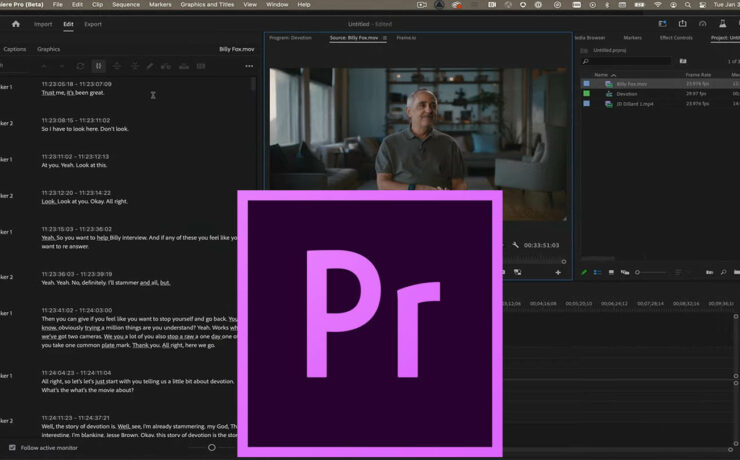The width and height of the screenshot is (740, 460).
Task: Switch to the Effect Controls tab
Action: tap(676, 38)
